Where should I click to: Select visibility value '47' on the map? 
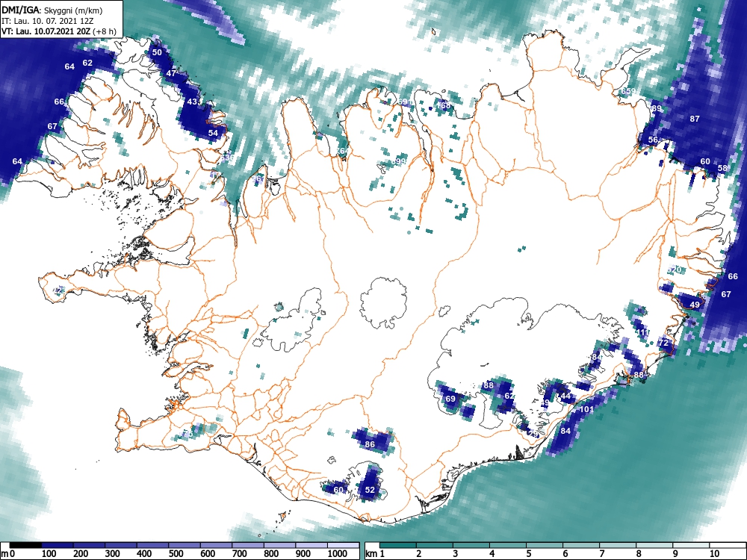[171, 73]
